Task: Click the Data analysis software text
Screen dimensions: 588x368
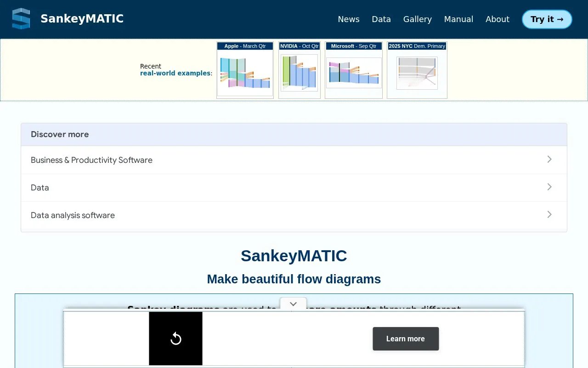Action: coord(73,215)
